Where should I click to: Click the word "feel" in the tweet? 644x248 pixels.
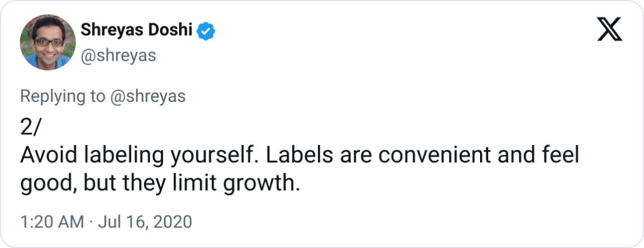click(561, 157)
